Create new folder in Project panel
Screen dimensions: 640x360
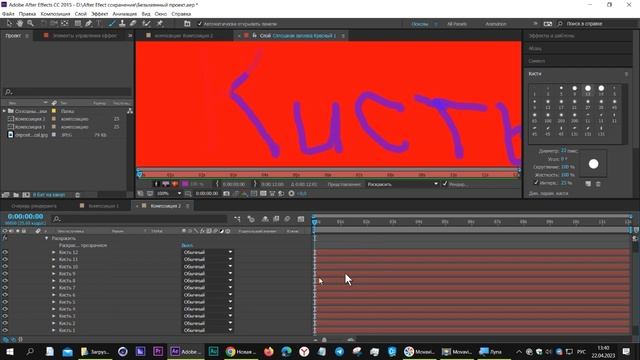point(16,195)
